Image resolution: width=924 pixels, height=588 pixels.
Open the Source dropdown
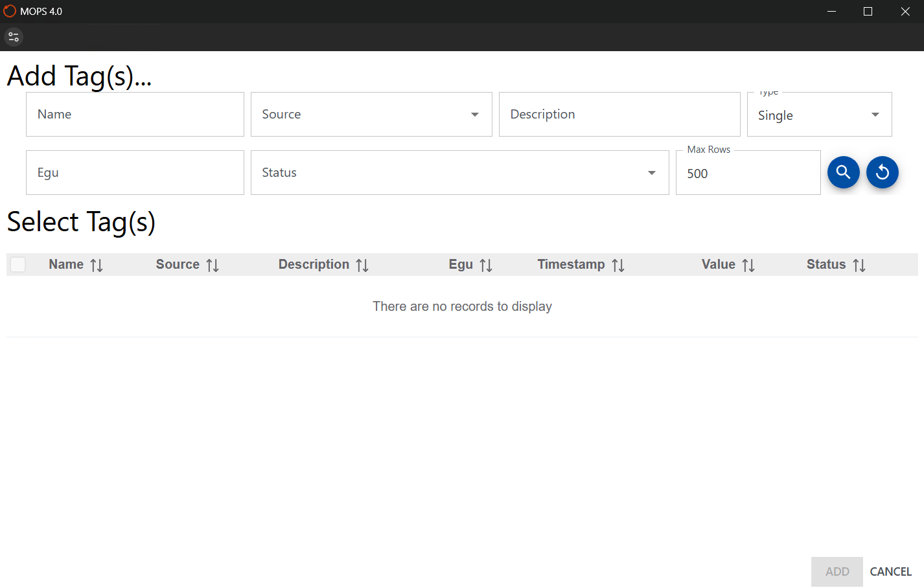[x=474, y=114]
